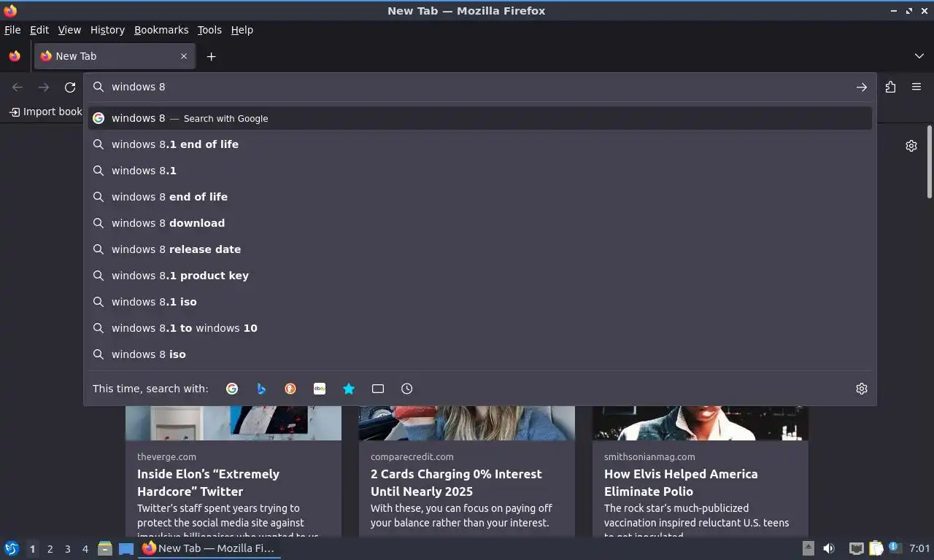
Task: Click smithsonianmag.com story thumbnail image
Action: point(700,423)
